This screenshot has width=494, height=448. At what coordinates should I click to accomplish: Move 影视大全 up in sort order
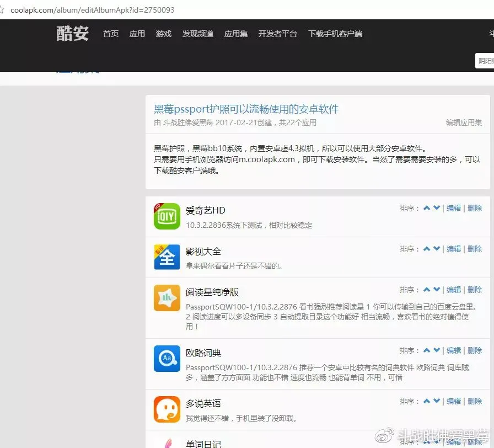[x=427, y=249]
